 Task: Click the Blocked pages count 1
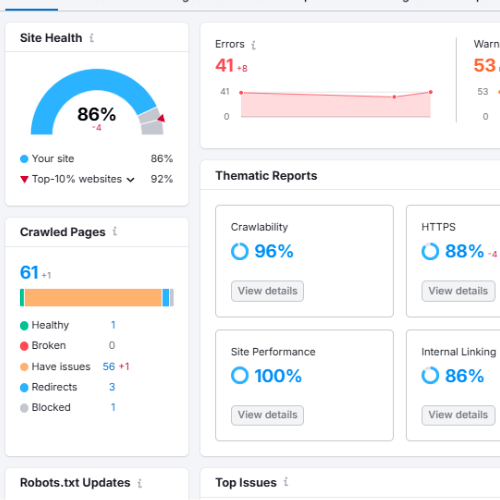pos(113,407)
